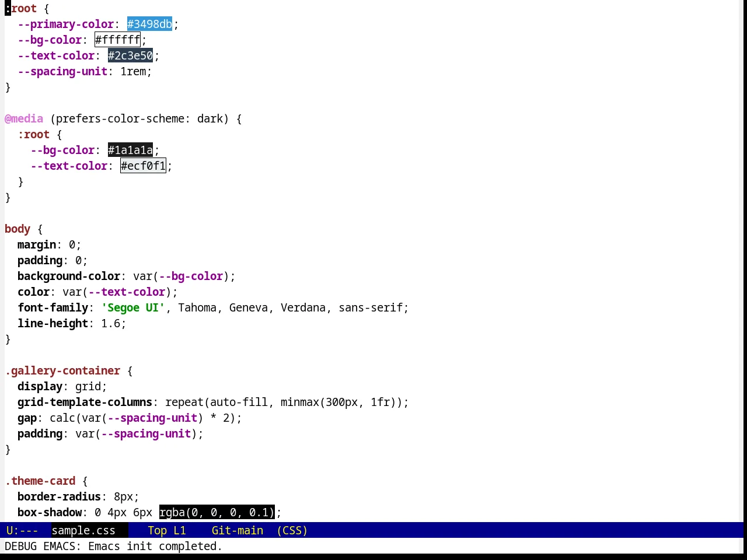Click the gap property
This screenshot has width=747, height=560.
27,418
